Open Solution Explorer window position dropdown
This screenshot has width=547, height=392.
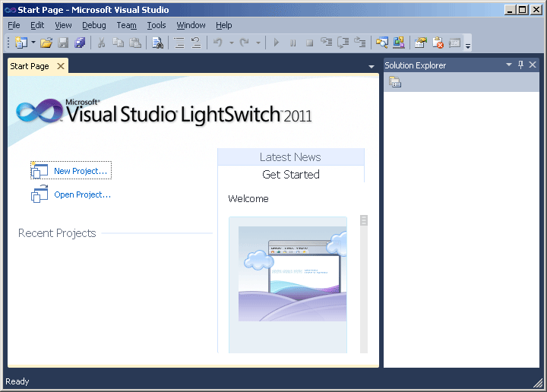508,65
